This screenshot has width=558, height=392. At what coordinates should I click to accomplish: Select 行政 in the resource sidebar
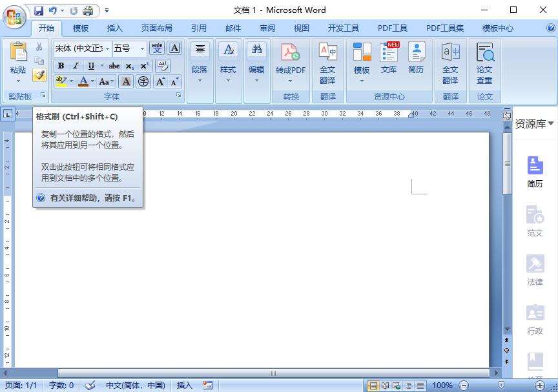point(535,319)
